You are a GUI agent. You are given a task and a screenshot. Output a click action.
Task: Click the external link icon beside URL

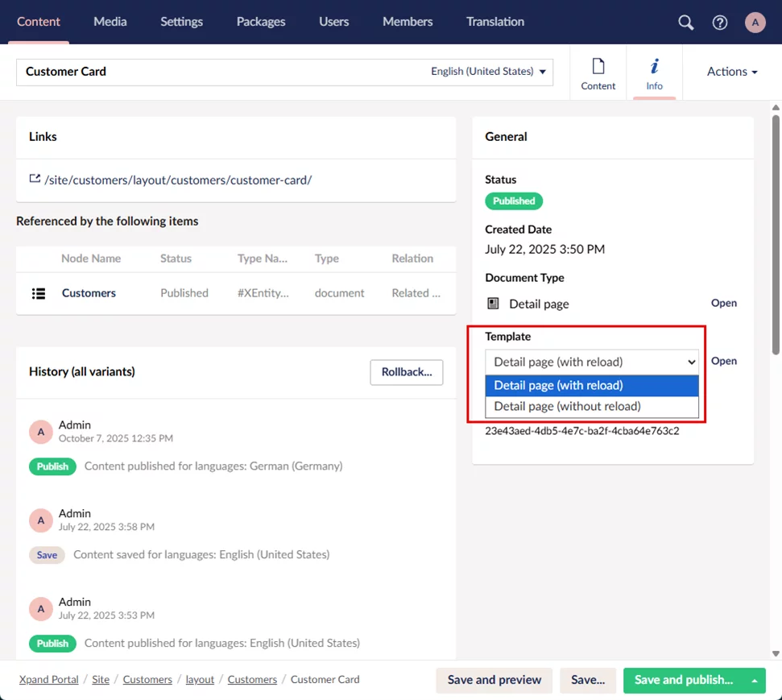tap(35, 180)
